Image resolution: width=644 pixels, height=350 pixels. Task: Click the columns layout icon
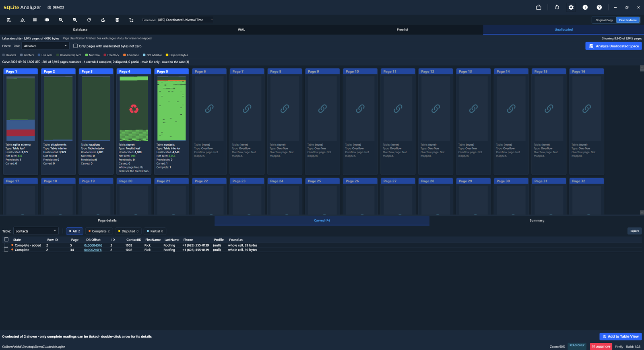pos(47,20)
